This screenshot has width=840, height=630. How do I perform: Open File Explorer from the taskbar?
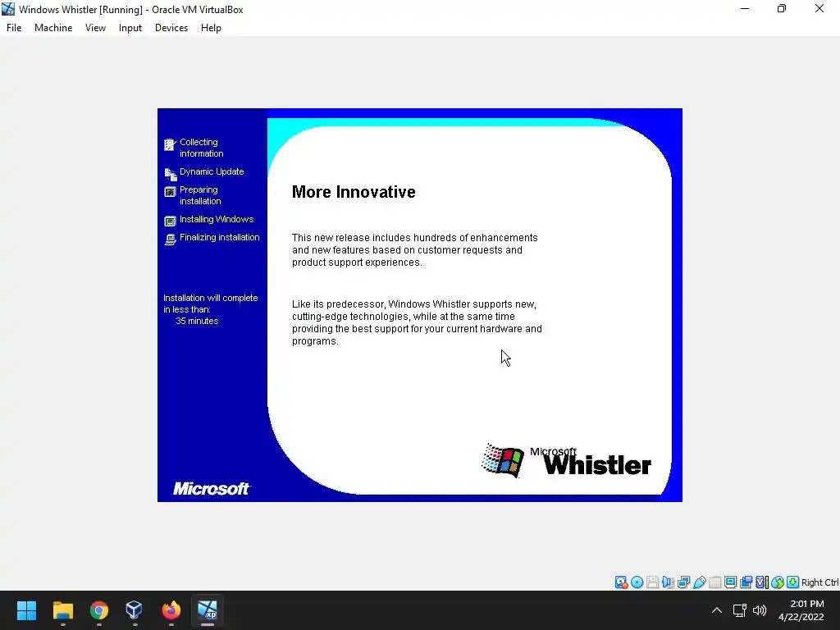(x=62, y=610)
